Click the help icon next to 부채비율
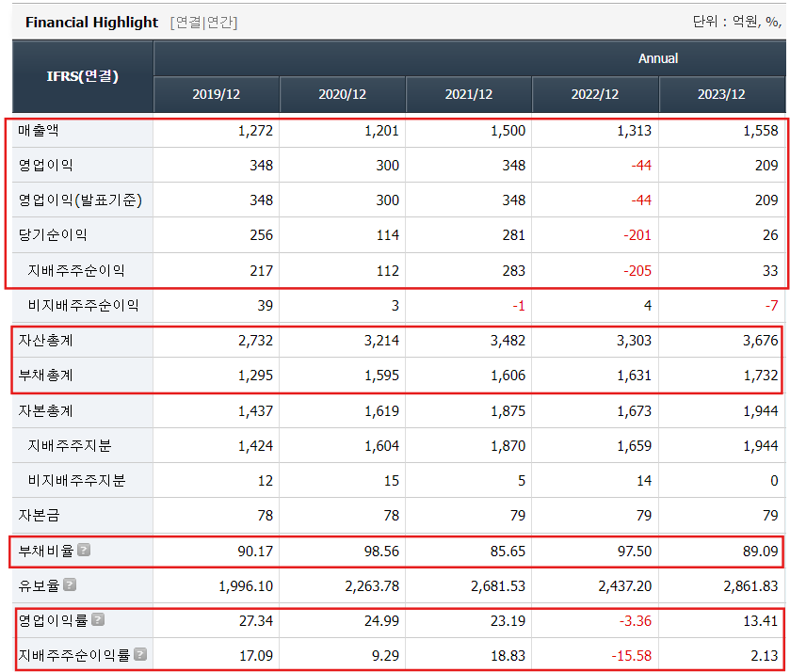The image size is (790, 672). (84, 550)
